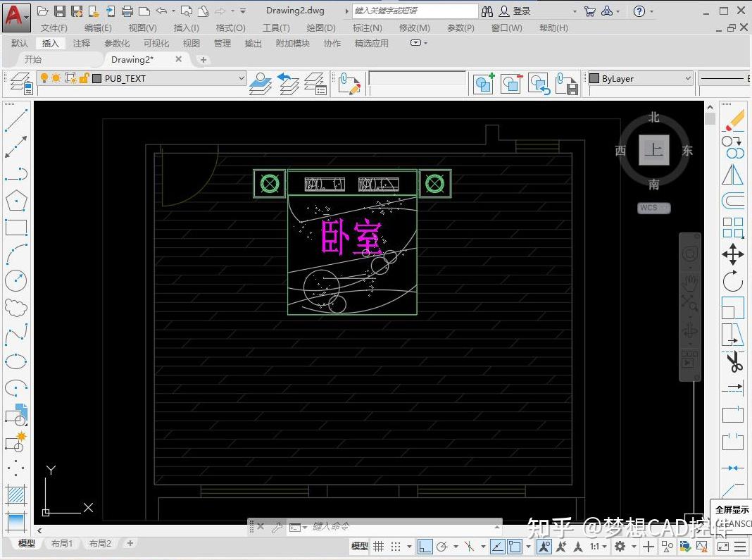Open the 修改(M) menu

click(414, 28)
